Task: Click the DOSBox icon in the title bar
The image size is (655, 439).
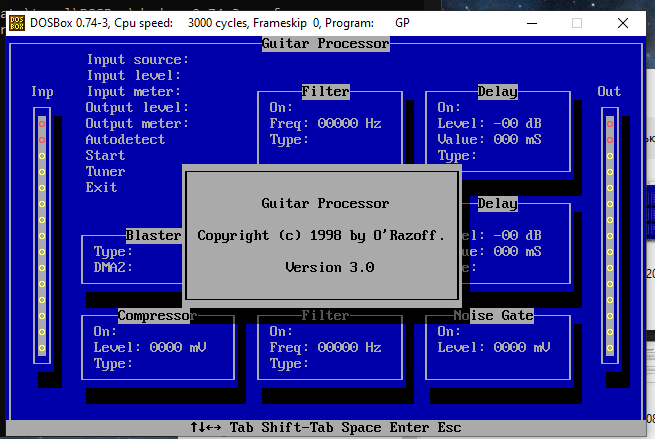Action: tap(17, 23)
